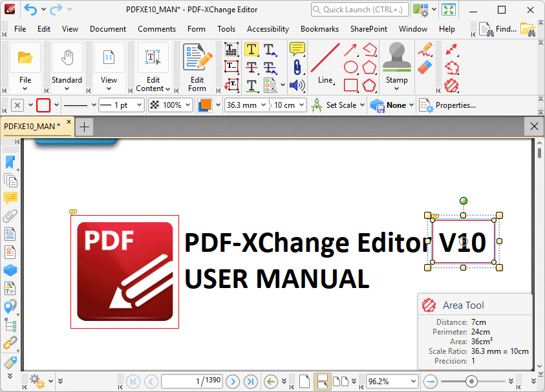Click the Sticky Note comment tool
Image resolution: width=545 pixels, height=392 pixels.
pos(297,49)
